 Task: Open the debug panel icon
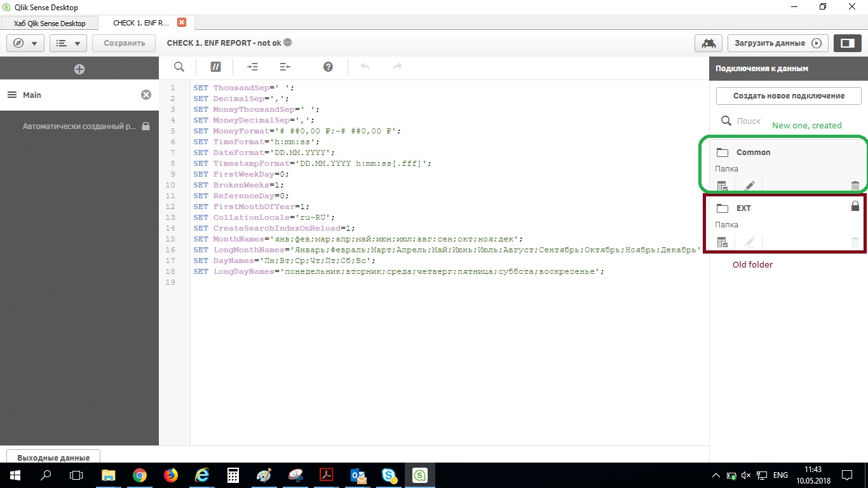coord(708,43)
